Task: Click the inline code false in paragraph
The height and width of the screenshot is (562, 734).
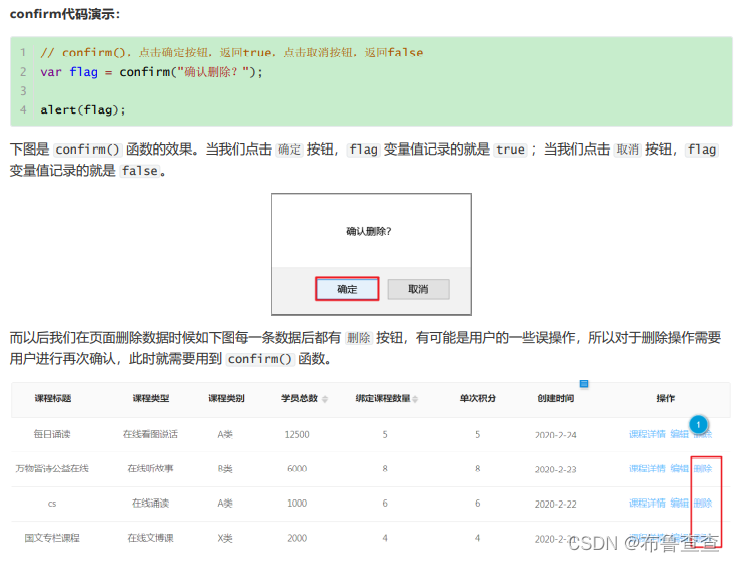Action: [139, 171]
